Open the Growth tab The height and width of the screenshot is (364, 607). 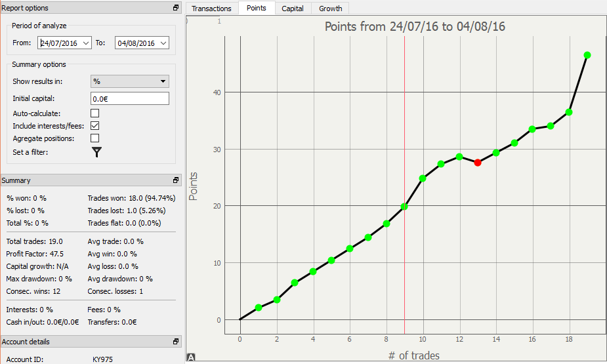point(331,9)
